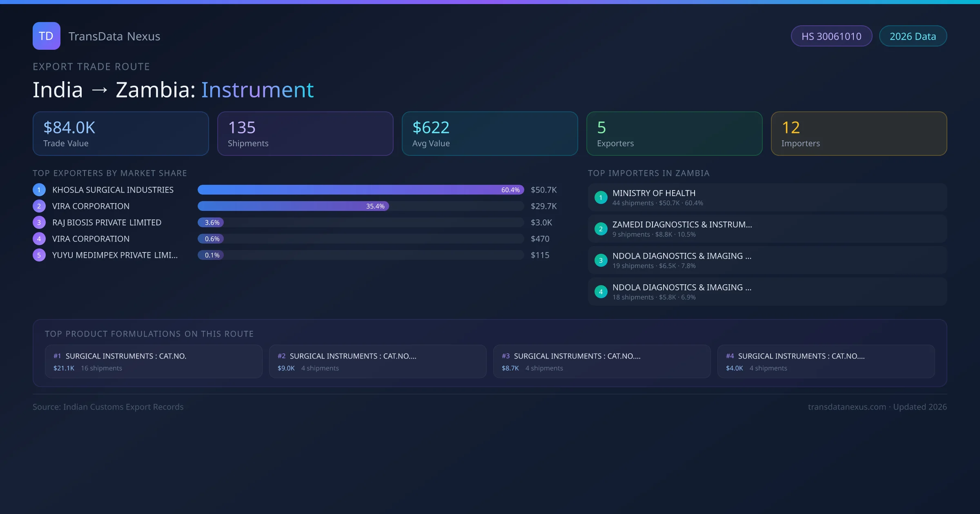The image size is (980, 514).
Task: Open the 135 Shipments card
Action: (305, 134)
